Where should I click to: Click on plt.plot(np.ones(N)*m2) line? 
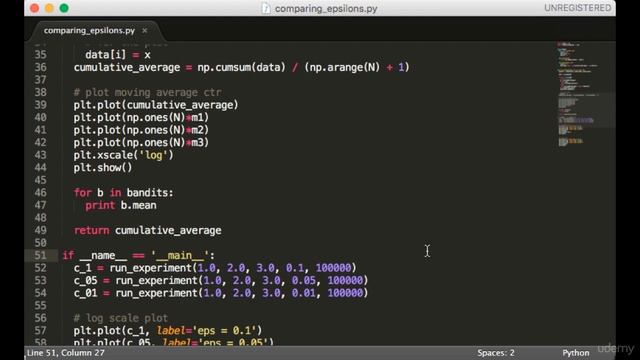click(141, 130)
